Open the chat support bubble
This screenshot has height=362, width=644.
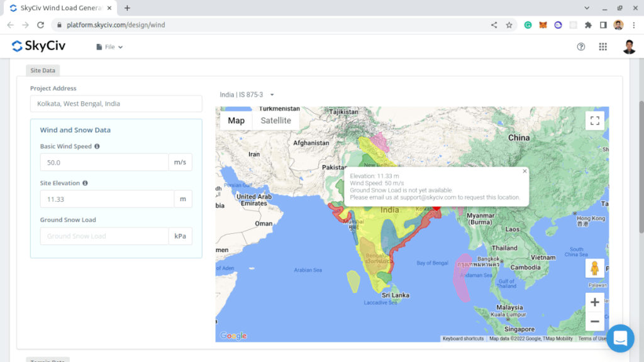click(620, 338)
